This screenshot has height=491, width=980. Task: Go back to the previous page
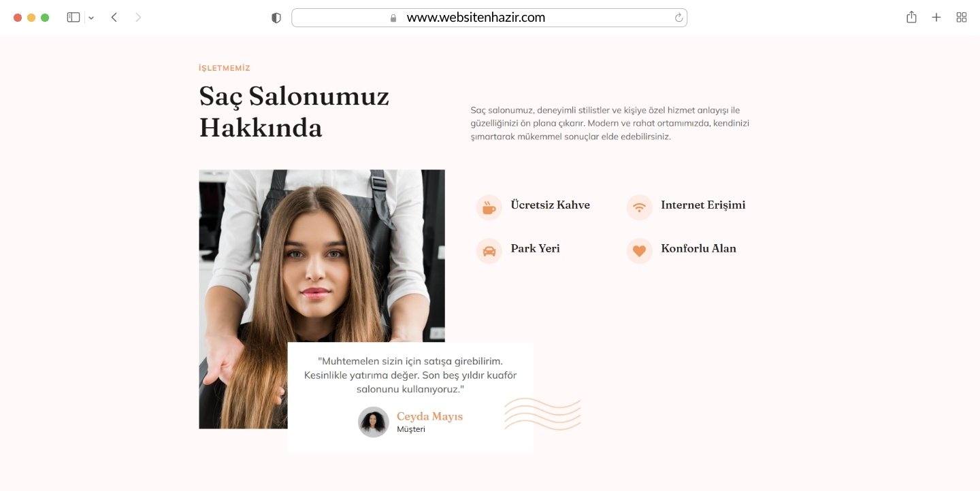coord(114,18)
